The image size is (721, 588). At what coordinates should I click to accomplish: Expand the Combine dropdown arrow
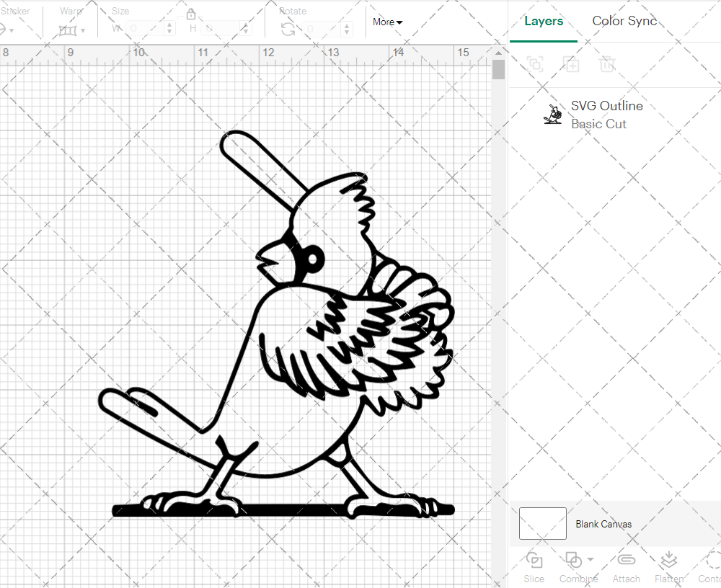pos(590,559)
